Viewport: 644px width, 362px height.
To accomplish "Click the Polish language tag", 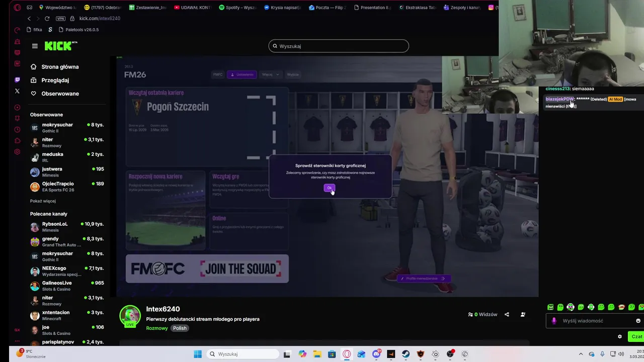I will [180, 328].
